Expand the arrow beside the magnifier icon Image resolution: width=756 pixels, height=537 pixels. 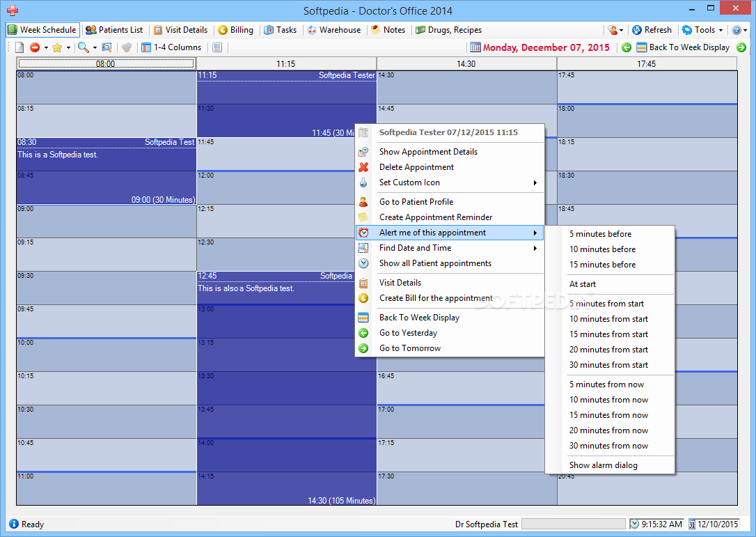coord(95,47)
